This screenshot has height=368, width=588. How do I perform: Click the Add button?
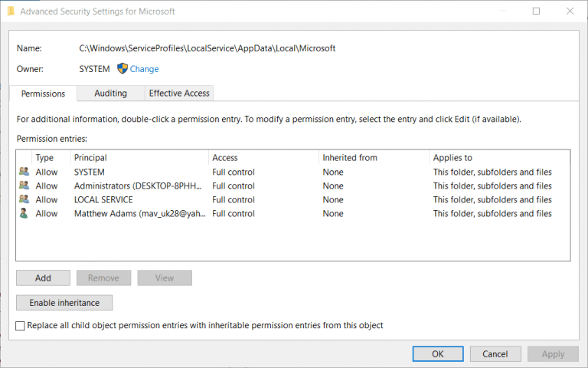tap(43, 278)
